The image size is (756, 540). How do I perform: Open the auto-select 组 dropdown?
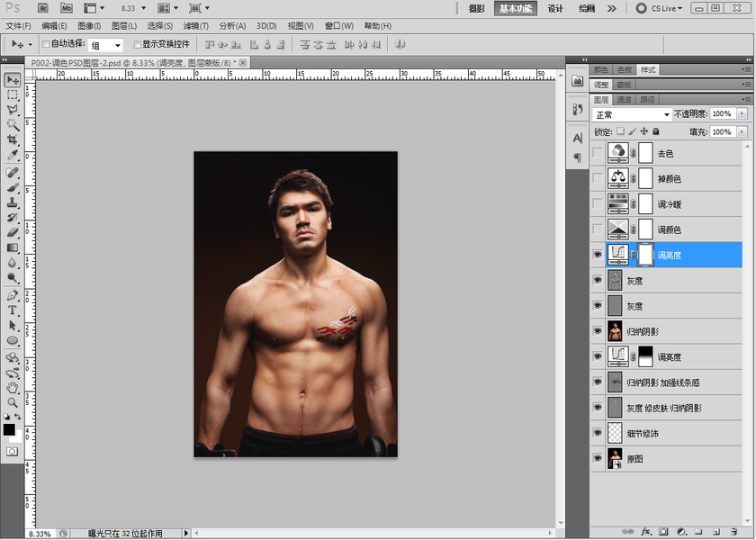pyautogui.click(x=106, y=44)
